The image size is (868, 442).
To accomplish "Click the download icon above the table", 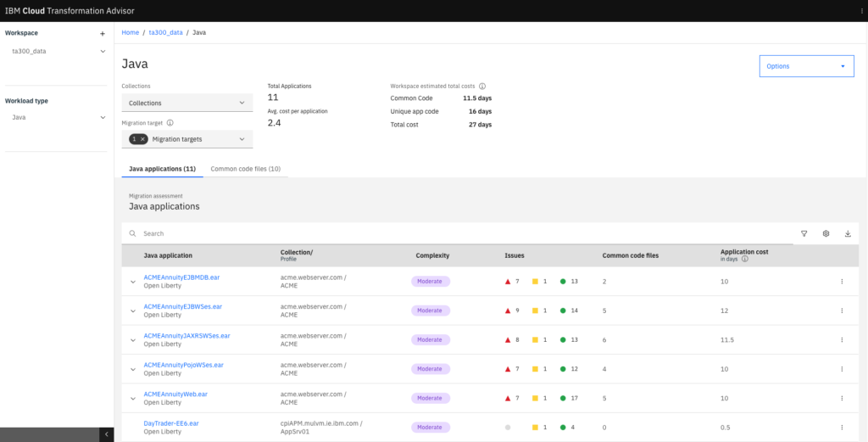I will (x=848, y=233).
